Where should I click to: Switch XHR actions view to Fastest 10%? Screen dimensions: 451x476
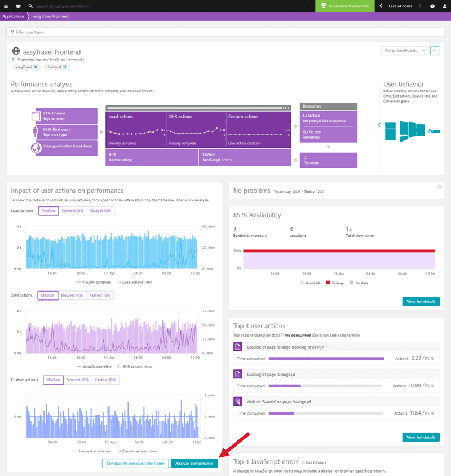[100, 295]
